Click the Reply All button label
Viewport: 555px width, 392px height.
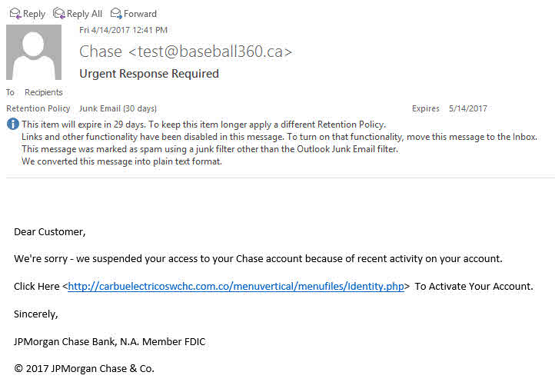(85, 14)
